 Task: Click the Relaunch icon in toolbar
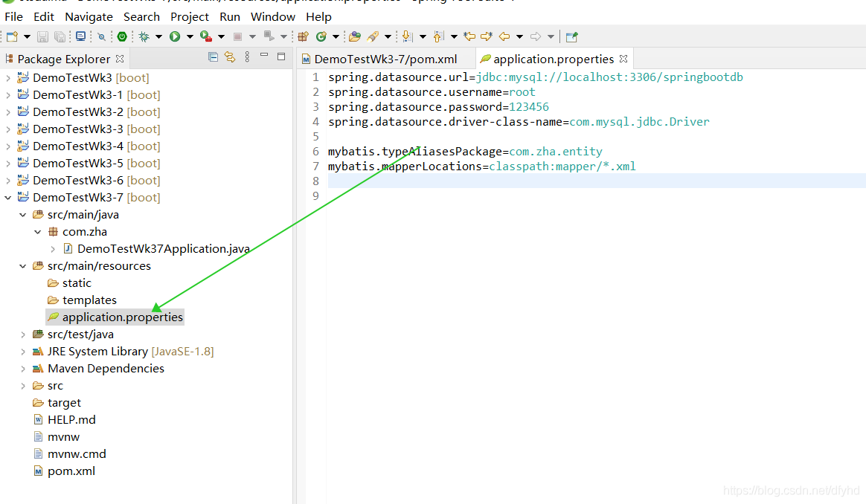pos(269,37)
